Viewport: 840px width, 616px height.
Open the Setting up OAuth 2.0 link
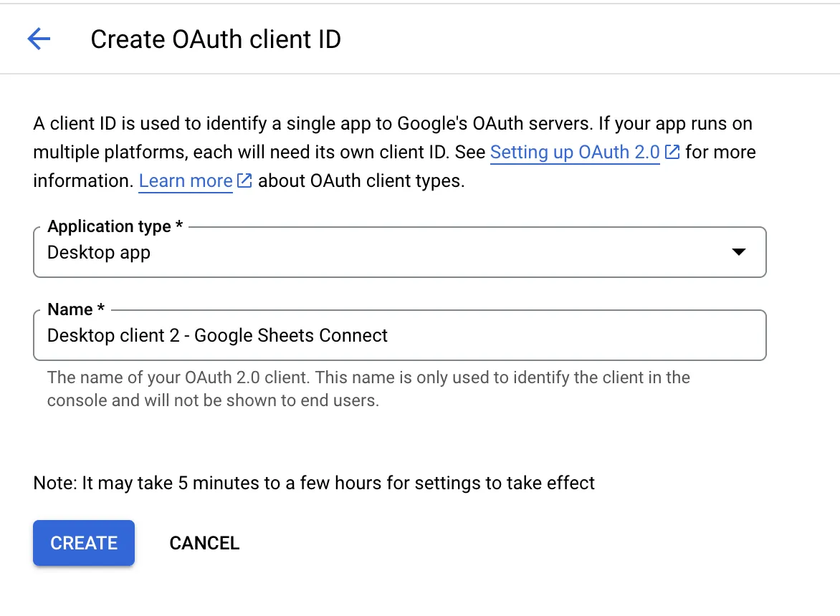575,152
